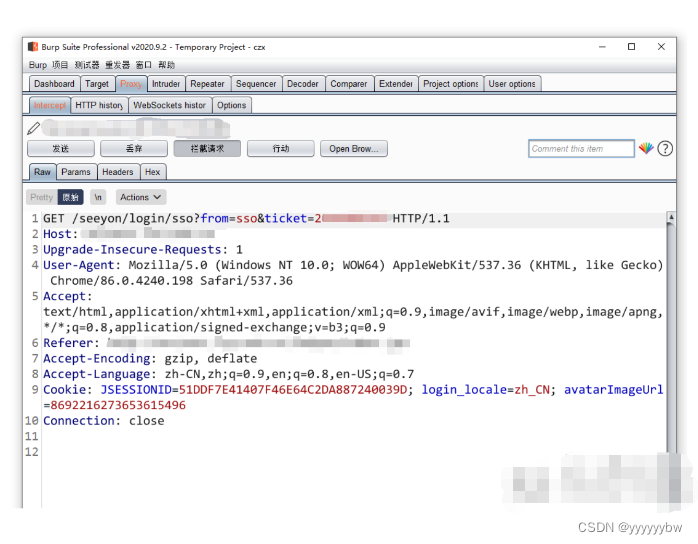Click the GET /seeyon/login/sso request line
This screenshot has height=544, width=698.
[x=246, y=219]
